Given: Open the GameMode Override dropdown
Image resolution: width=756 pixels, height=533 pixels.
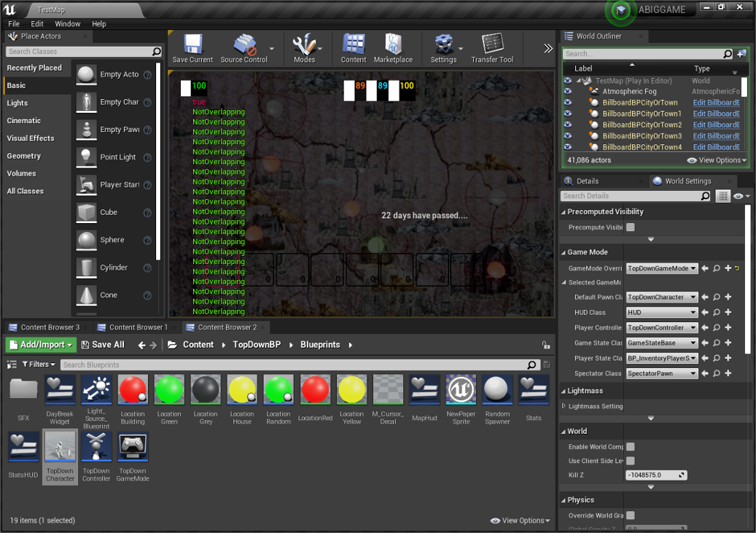Looking at the screenshot, I should tap(661, 268).
